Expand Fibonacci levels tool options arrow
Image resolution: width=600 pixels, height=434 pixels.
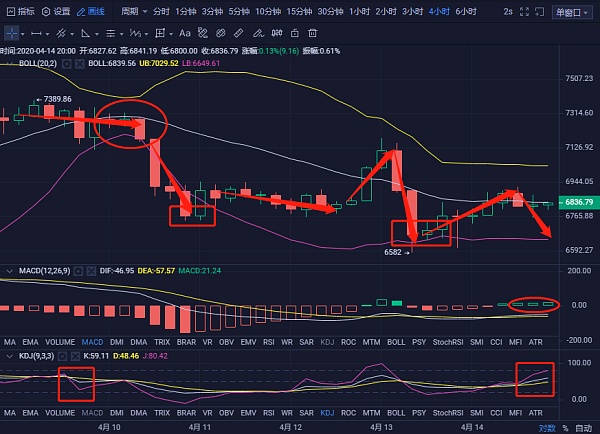click(x=121, y=34)
